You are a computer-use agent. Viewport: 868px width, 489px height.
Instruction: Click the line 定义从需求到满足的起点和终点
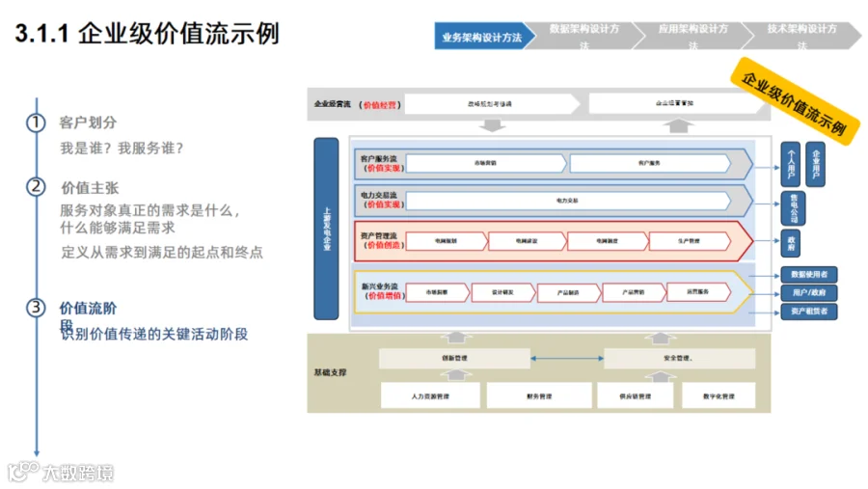pyautogui.click(x=162, y=253)
